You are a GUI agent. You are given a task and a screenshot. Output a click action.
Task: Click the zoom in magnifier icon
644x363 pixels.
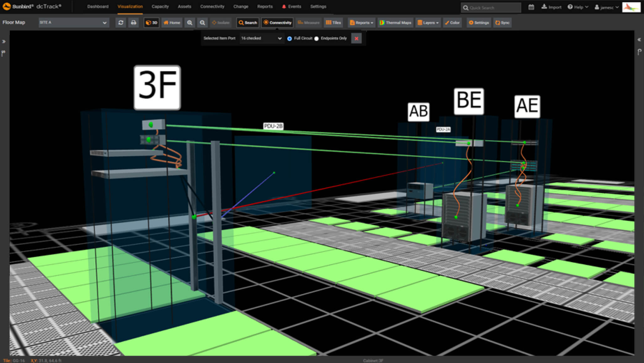(x=190, y=23)
